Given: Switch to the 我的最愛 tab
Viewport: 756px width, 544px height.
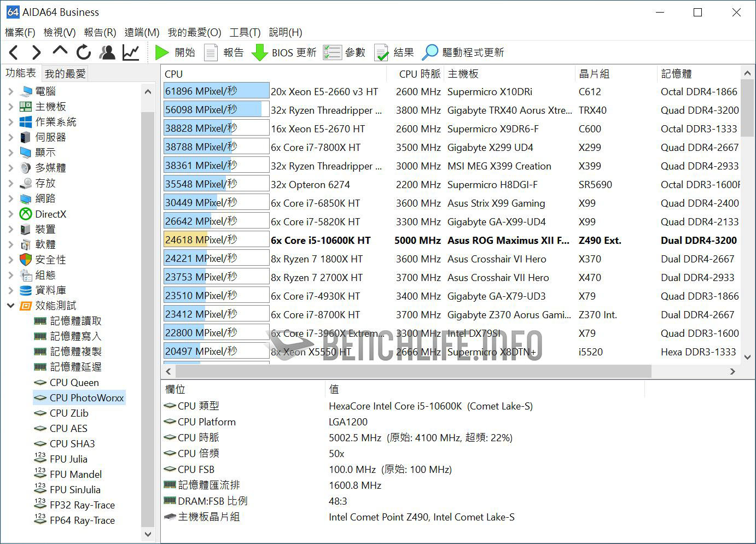Looking at the screenshot, I should click(x=65, y=73).
